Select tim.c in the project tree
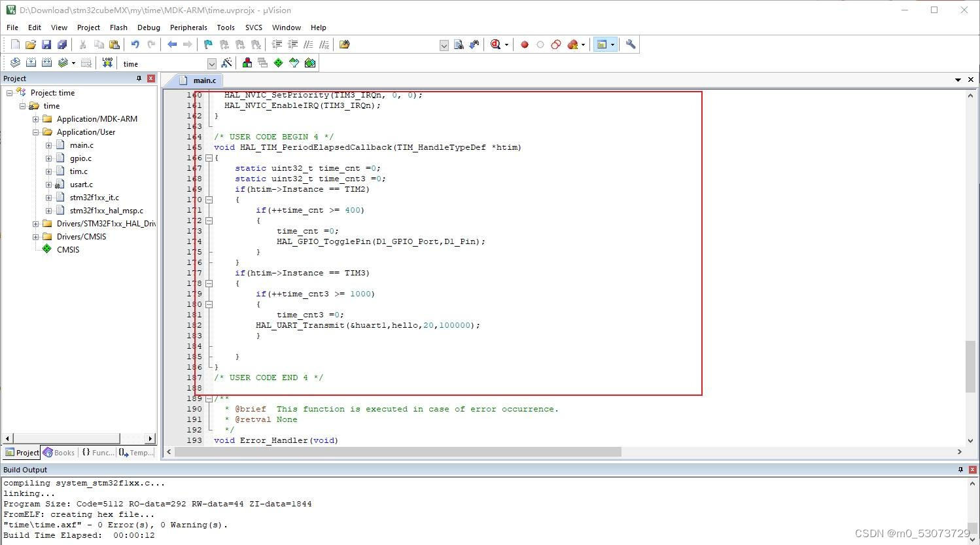 click(x=79, y=171)
